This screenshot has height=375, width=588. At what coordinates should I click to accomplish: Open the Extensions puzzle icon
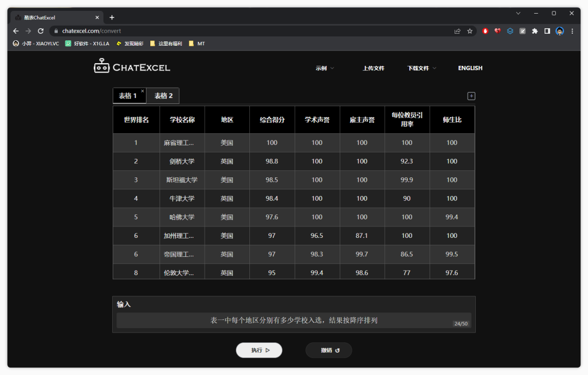535,31
